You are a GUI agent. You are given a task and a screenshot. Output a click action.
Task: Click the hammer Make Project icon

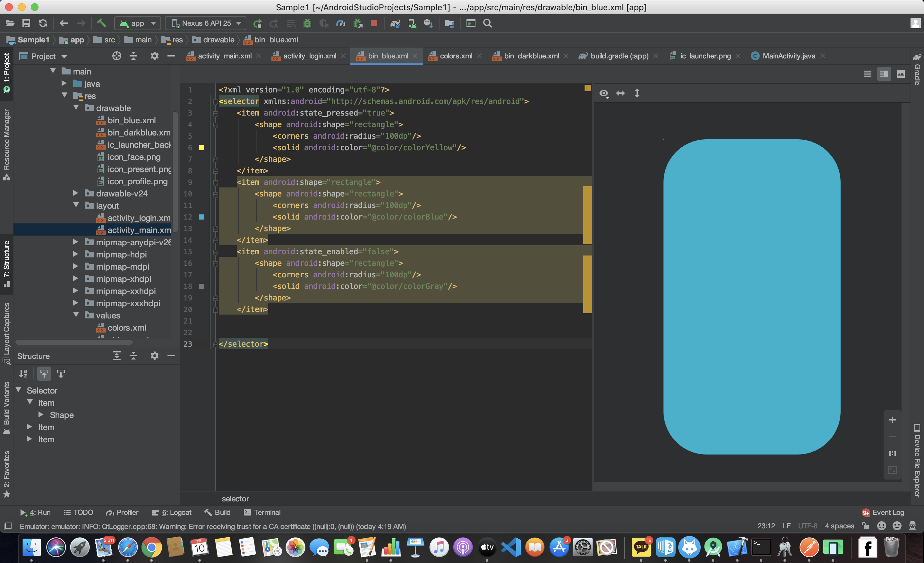click(101, 23)
